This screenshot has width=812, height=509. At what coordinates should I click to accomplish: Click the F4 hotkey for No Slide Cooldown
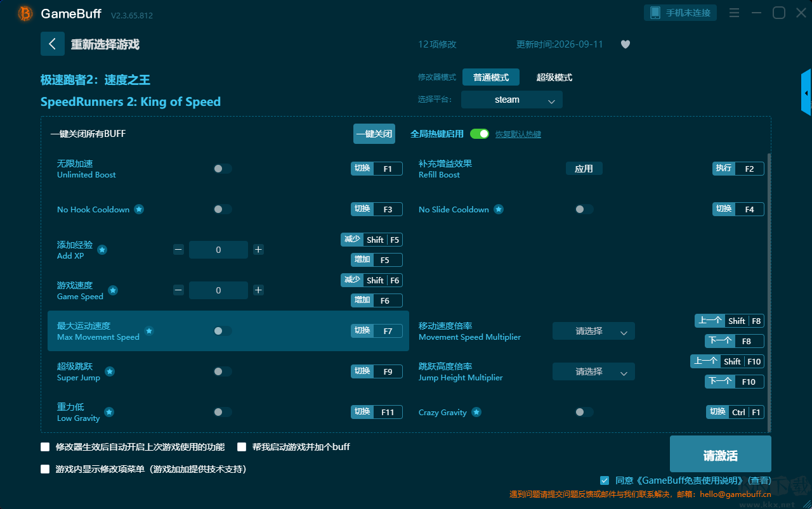pyautogui.click(x=738, y=209)
